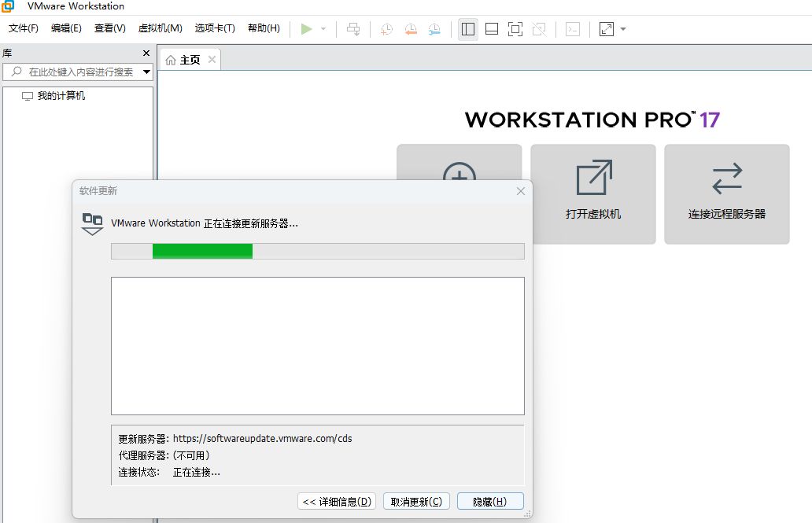Image resolution: width=812 pixels, height=523 pixels.
Task: Click the full screen mode icon
Action: click(515, 29)
